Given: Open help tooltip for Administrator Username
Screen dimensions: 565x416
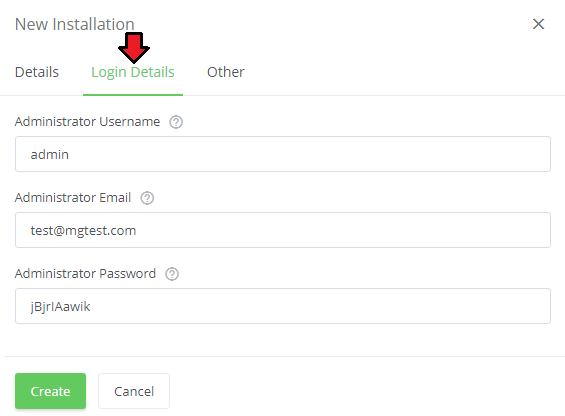Looking at the screenshot, I should [176, 122].
